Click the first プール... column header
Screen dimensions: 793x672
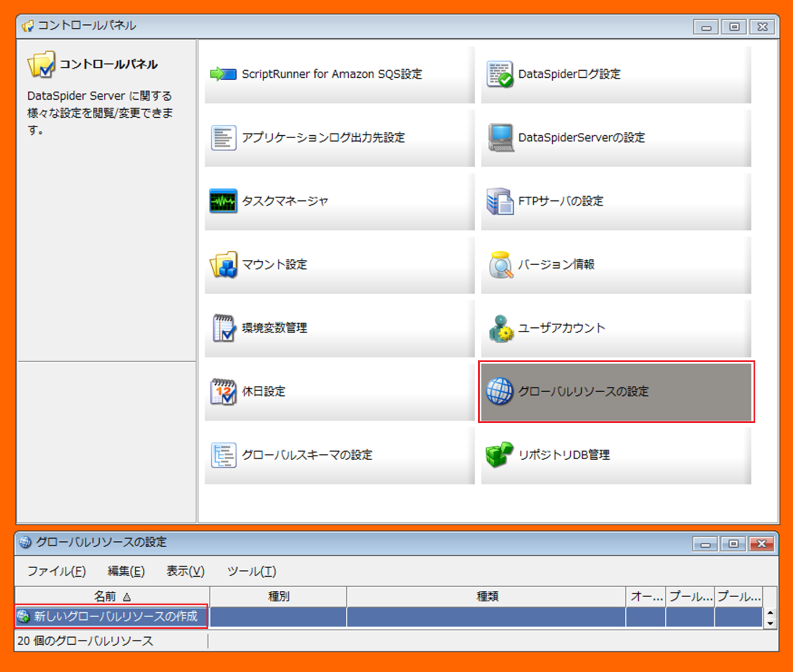(690, 597)
